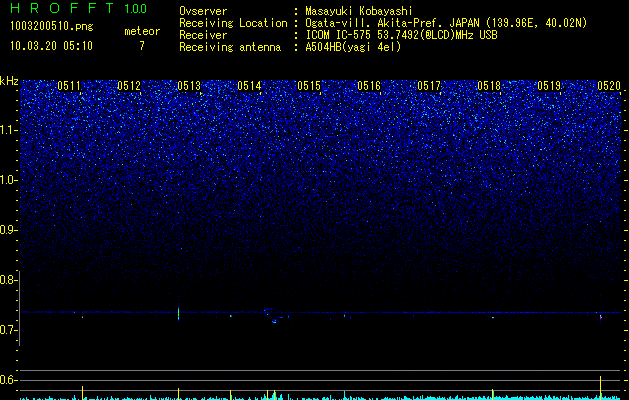Click the receiving location Ogata-vill. Akita-Pref. text
Screen dimensions: 629x400
coord(446,23)
